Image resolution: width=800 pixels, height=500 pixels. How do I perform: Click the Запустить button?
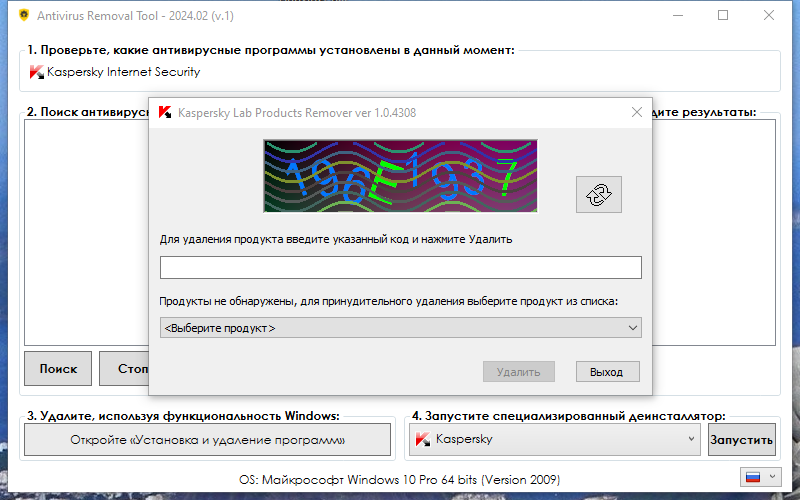tap(742, 439)
